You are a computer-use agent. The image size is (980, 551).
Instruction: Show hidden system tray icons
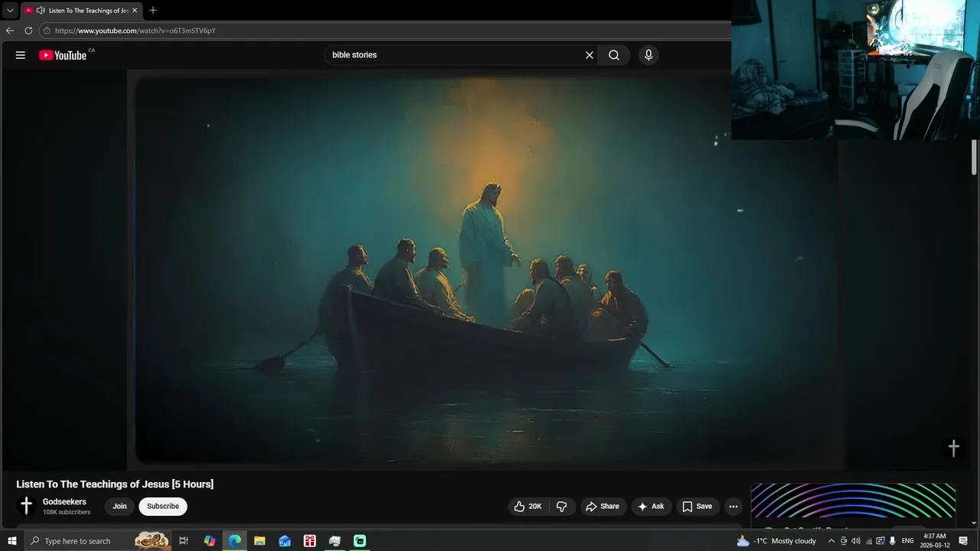(831, 541)
